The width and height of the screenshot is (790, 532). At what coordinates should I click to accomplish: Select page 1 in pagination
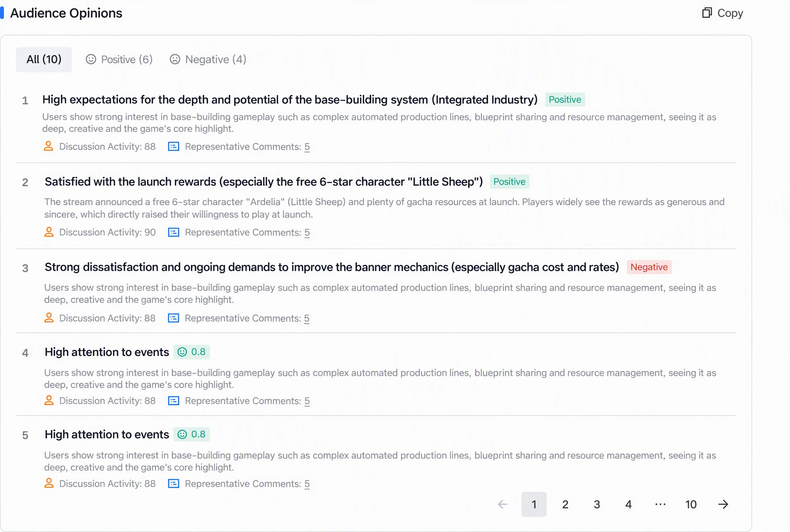click(534, 504)
